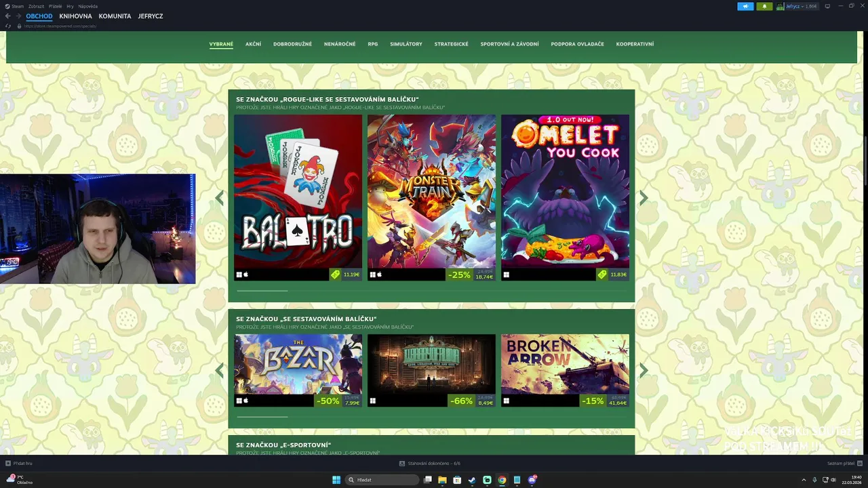
Task: Go forward using the navigation arrow
Action: tap(18, 16)
